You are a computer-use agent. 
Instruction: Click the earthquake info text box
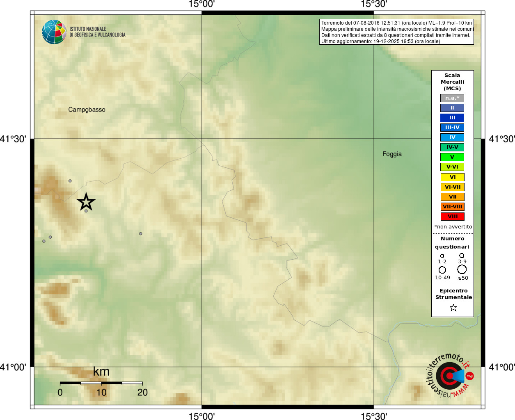tap(396, 32)
